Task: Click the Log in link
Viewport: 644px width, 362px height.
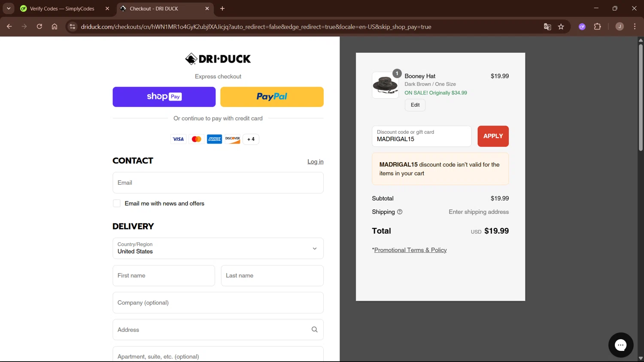Action: point(315,162)
